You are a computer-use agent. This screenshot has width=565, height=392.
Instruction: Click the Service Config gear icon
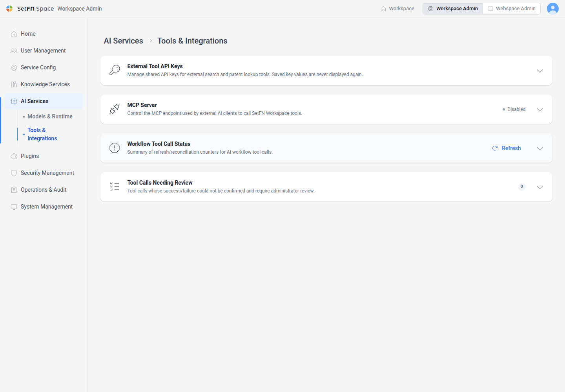tap(14, 67)
